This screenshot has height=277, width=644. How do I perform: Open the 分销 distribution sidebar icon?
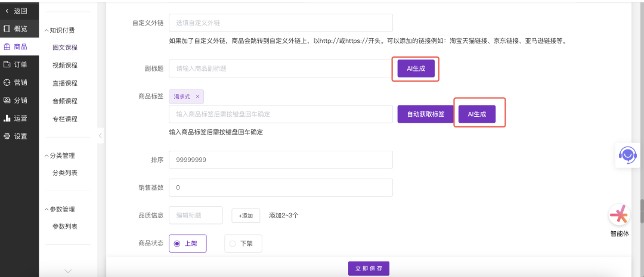(x=7, y=100)
